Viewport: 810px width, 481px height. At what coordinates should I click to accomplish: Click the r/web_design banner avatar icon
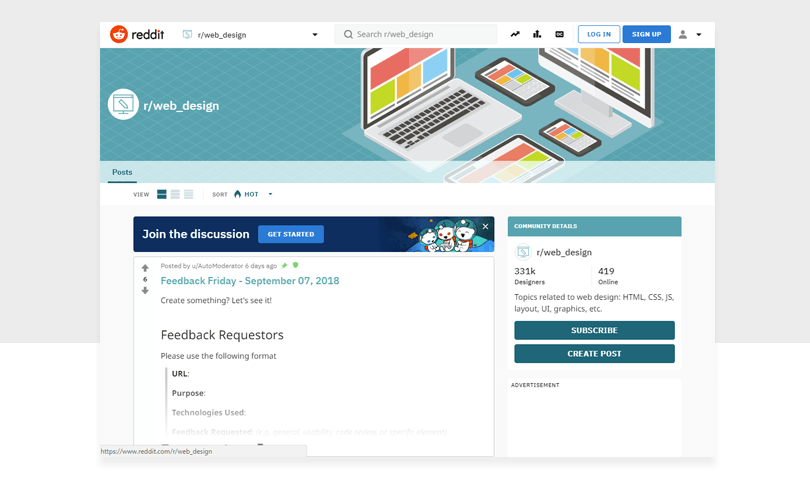(123, 104)
